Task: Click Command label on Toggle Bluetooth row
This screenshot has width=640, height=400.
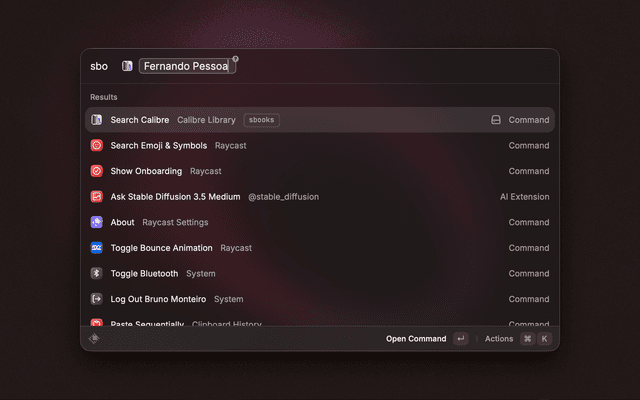Action: click(x=529, y=273)
